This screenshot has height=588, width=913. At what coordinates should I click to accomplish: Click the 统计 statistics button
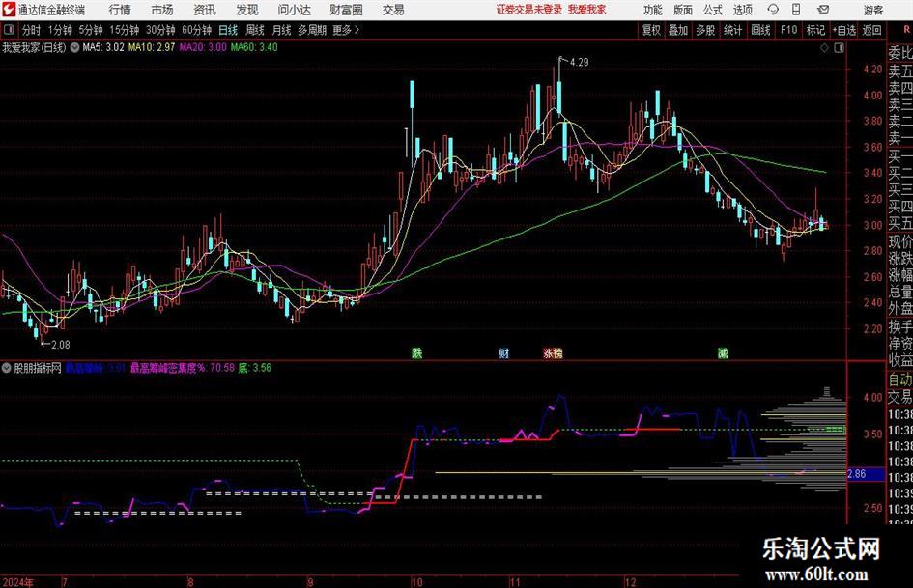[732, 30]
